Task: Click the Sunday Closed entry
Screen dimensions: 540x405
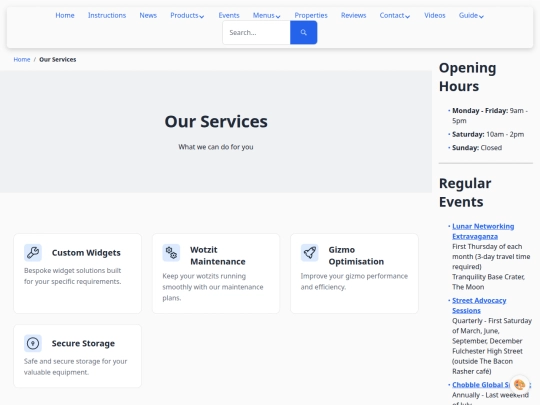Action: tap(477, 148)
